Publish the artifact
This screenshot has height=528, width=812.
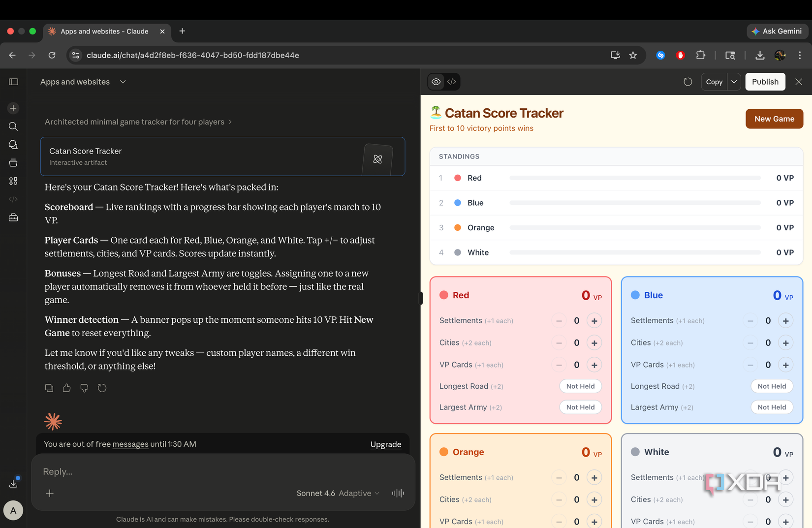tap(765, 82)
